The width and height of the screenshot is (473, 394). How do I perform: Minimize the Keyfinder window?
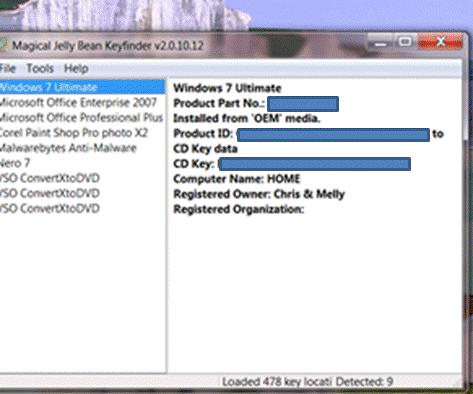click(381, 43)
